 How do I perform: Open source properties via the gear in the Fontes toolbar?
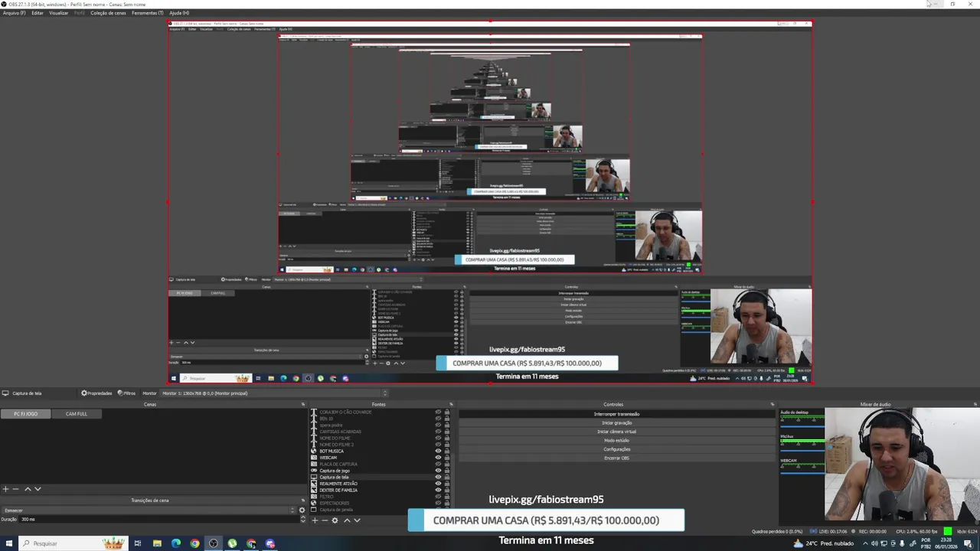tap(335, 520)
